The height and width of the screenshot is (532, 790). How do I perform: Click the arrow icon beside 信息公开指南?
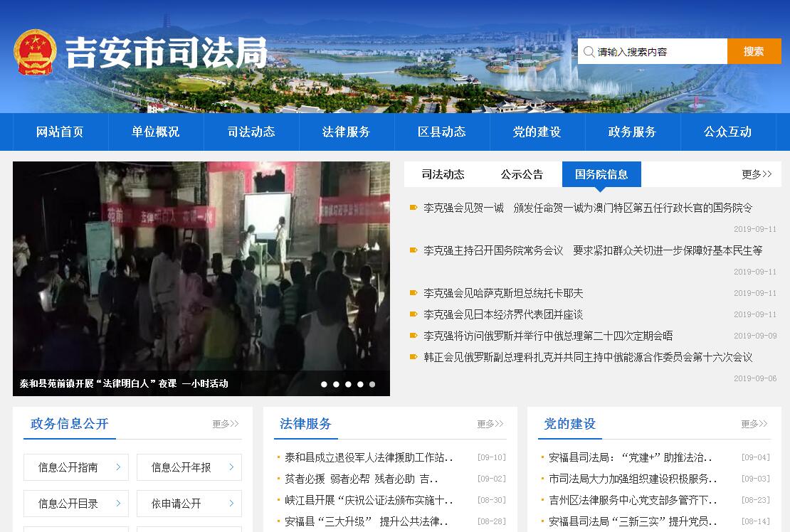click(118, 467)
